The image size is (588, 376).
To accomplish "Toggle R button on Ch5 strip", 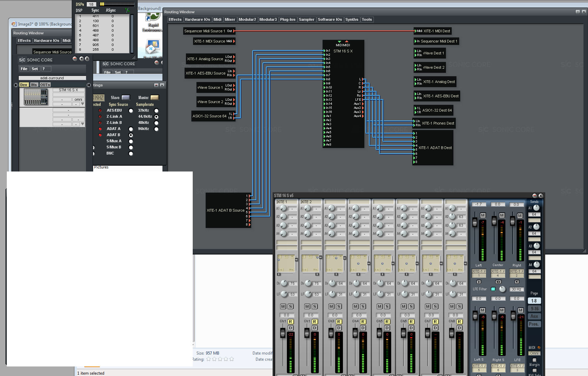I will pos(387,322).
